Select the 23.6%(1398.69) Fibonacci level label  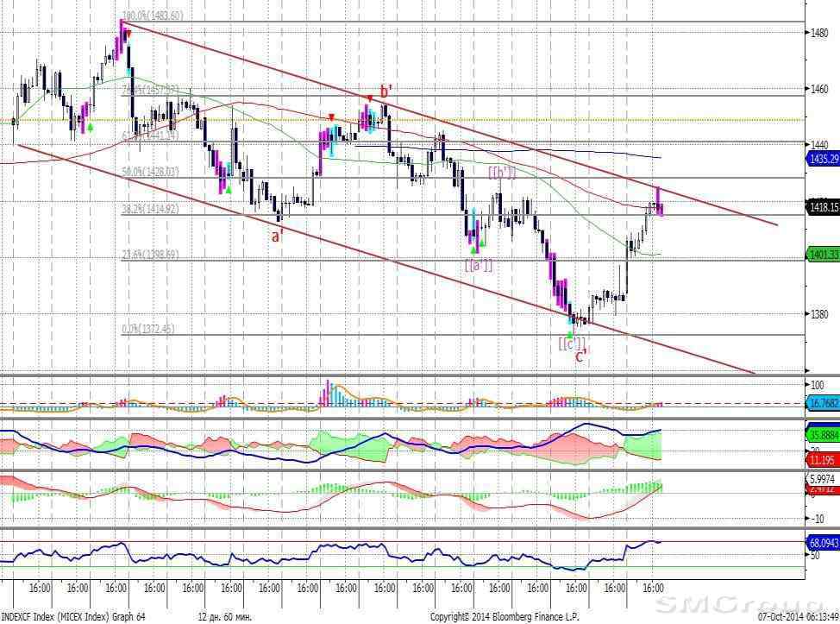point(149,255)
